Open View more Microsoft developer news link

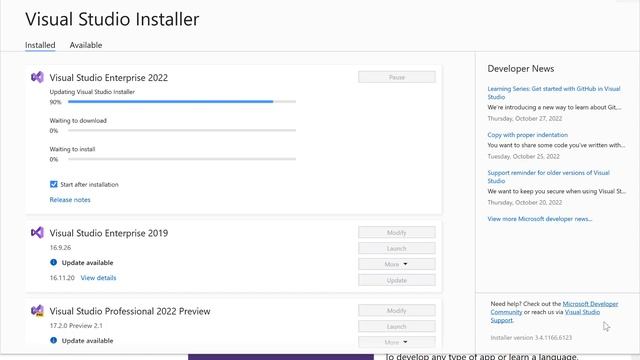pyautogui.click(x=540, y=219)
